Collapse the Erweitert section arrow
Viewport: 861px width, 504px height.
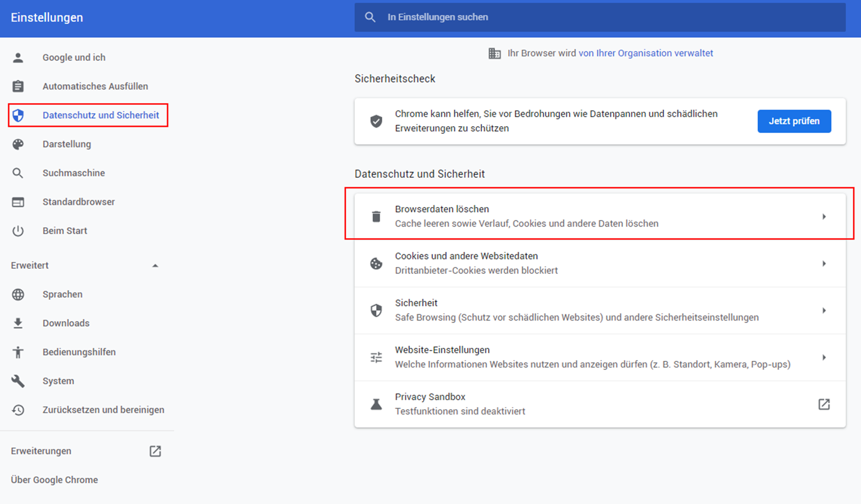point(155,266)
